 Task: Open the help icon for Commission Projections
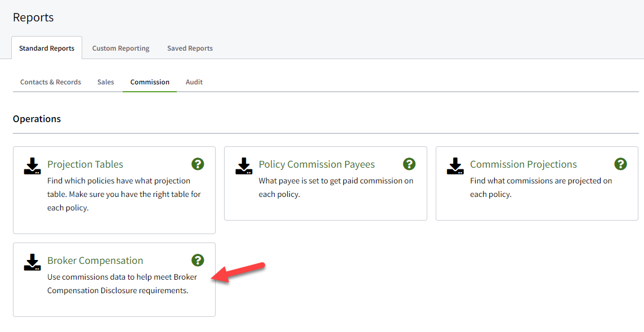620,164
